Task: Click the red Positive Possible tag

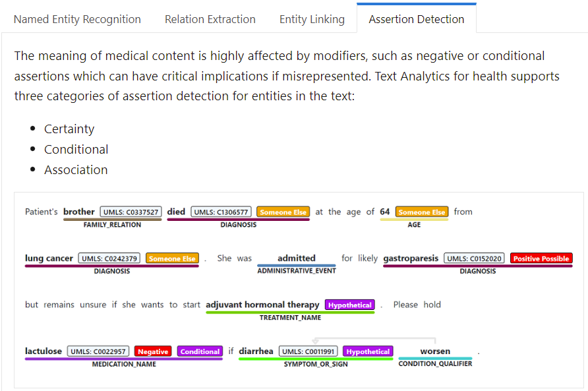Action: (541, 258)
